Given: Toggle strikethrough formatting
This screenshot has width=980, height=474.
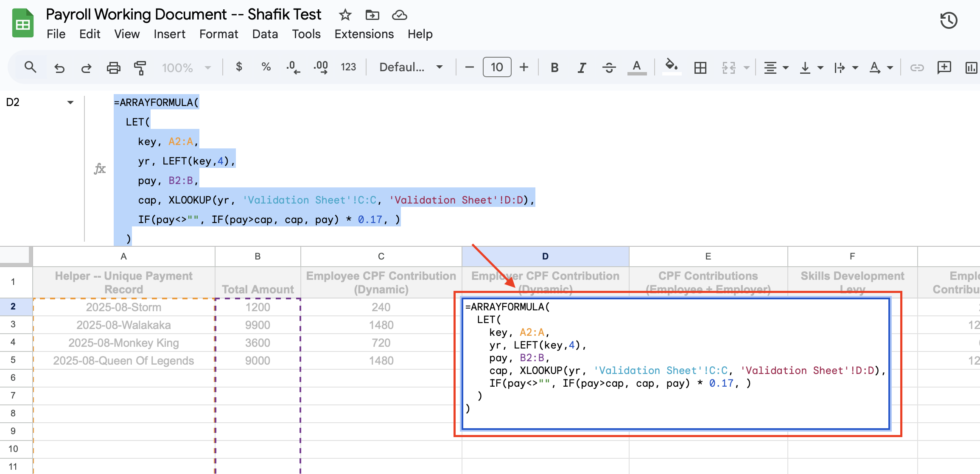Looking at the screenshot, I should pos(609,67).
